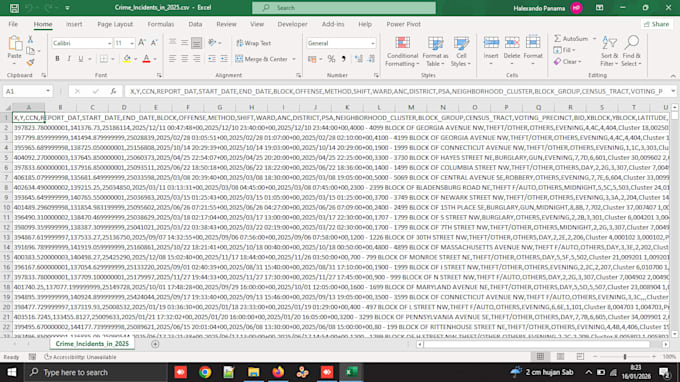Open the Fill Color dropdown arrow

point(135,59)
